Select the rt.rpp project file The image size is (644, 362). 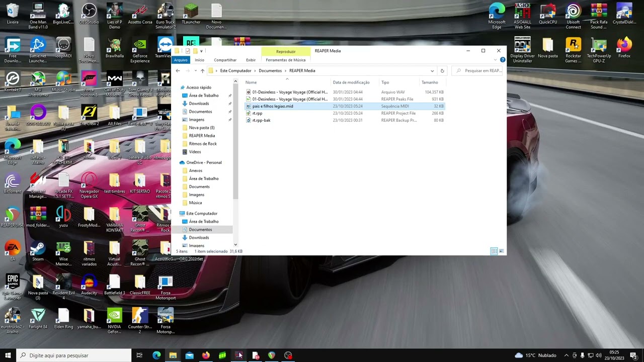pyautogui.click(x=345, y=113)
